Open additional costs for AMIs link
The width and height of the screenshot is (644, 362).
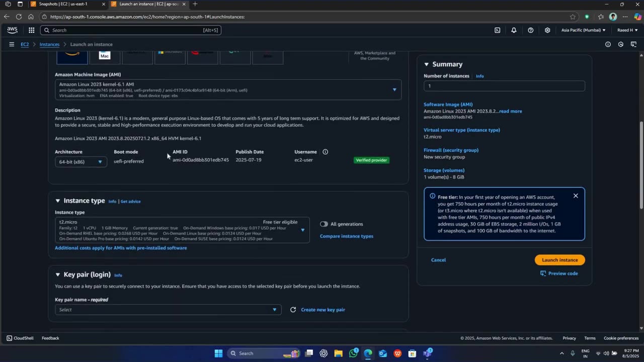point(121,248)
